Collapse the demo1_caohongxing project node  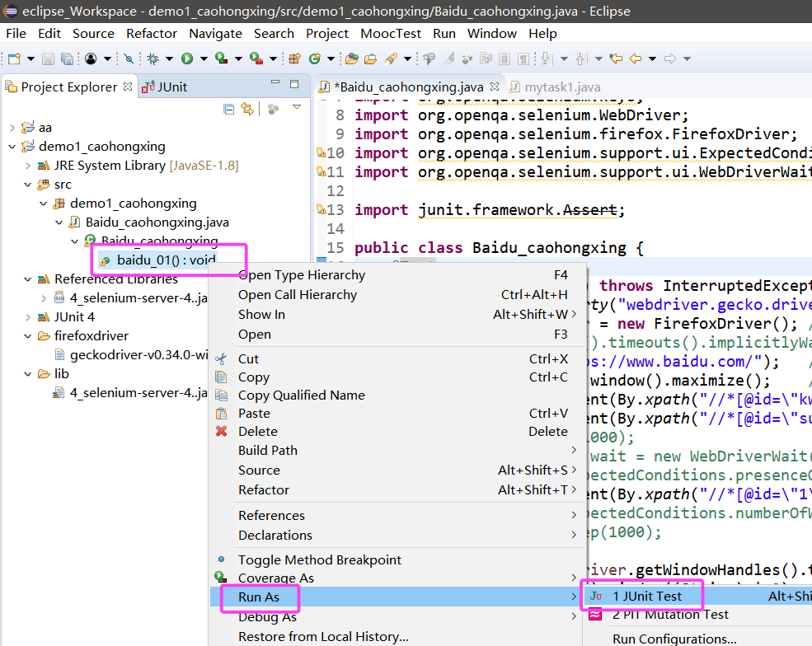click(12, 147)
